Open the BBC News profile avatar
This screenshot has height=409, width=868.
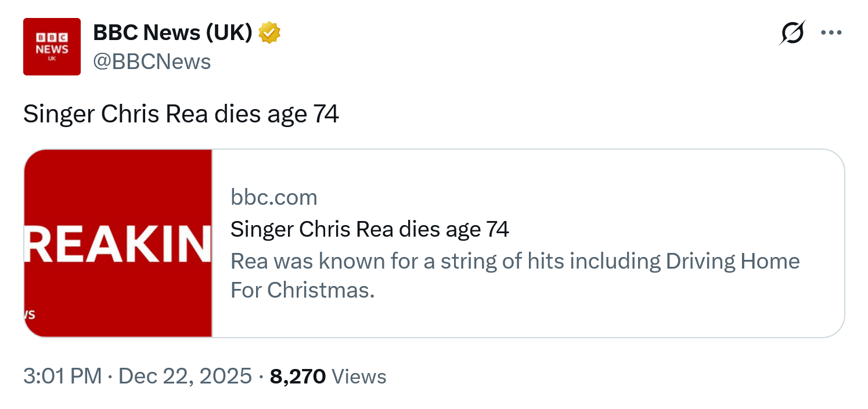tap(52, 46)
